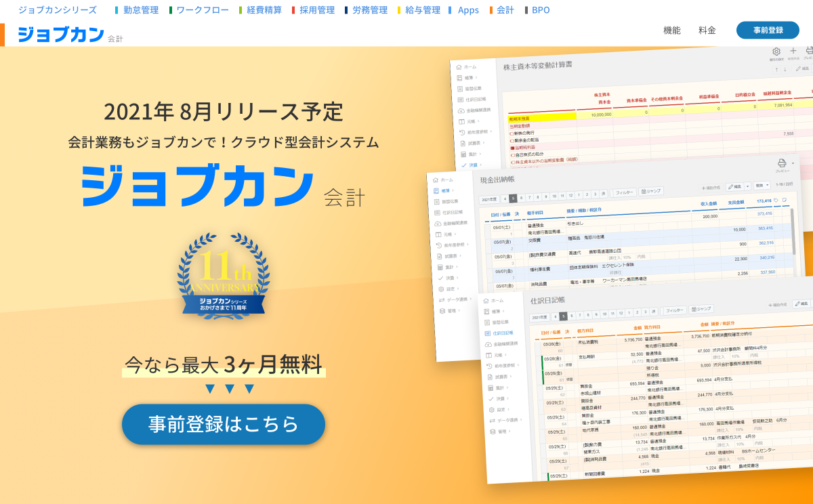Screen dimensions: 813x504
Task: Click the blue 事前登録 header button
Action: [x=768, y=30]
